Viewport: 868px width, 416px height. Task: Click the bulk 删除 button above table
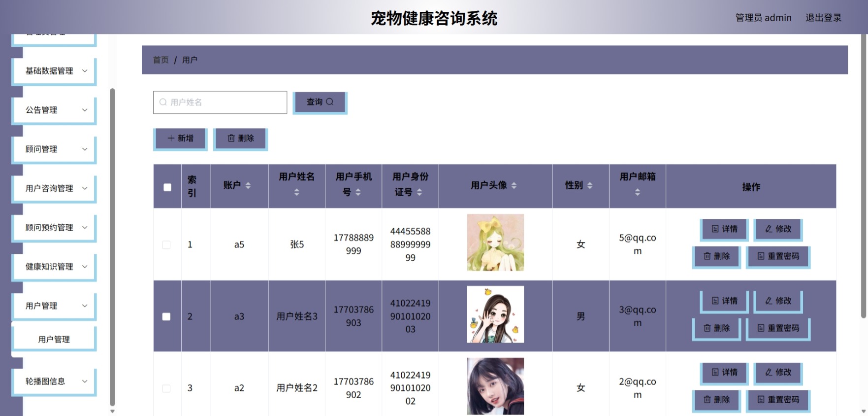pyautogui.click(x=241, y=139)
